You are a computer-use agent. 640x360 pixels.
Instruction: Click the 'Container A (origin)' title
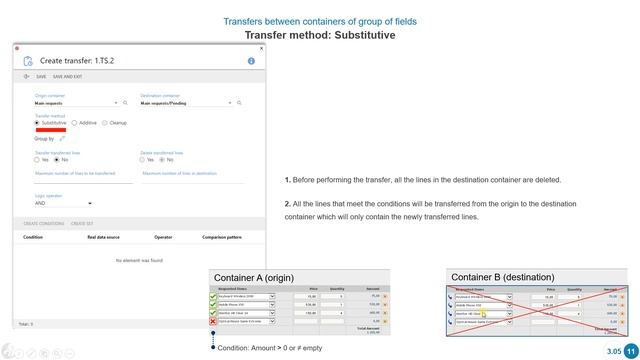click(254, 278)
